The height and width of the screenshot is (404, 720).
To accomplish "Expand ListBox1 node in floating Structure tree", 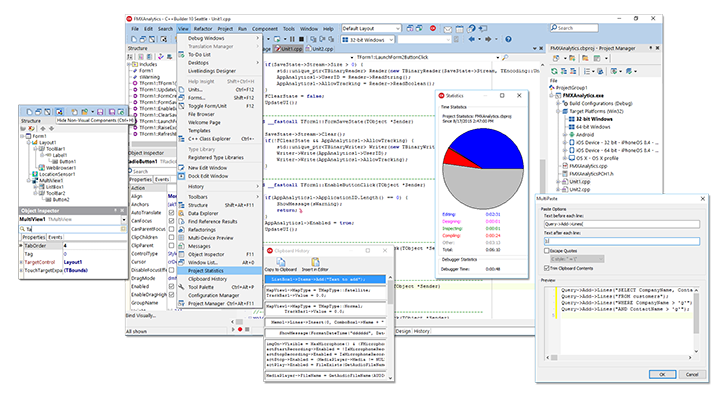I will tap(35, 187).
